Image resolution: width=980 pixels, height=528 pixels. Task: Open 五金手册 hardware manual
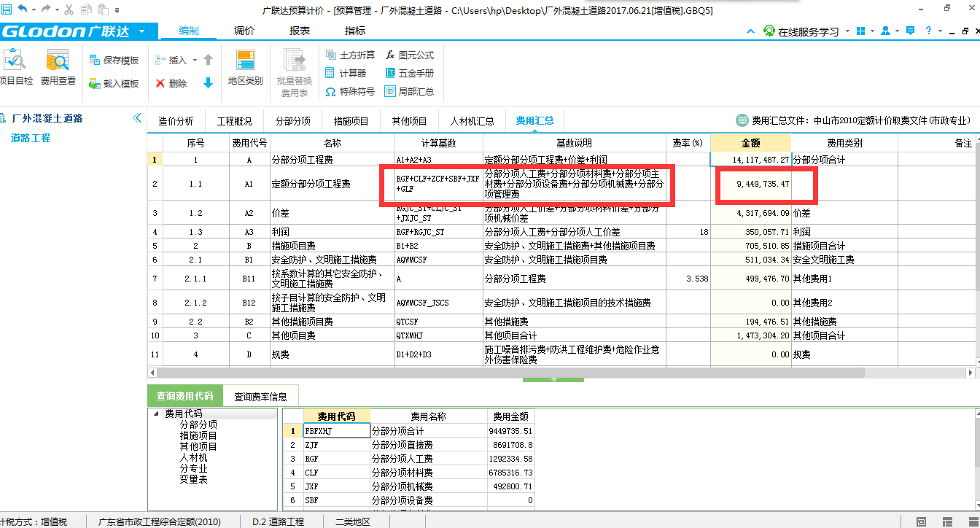click(408, 74)
